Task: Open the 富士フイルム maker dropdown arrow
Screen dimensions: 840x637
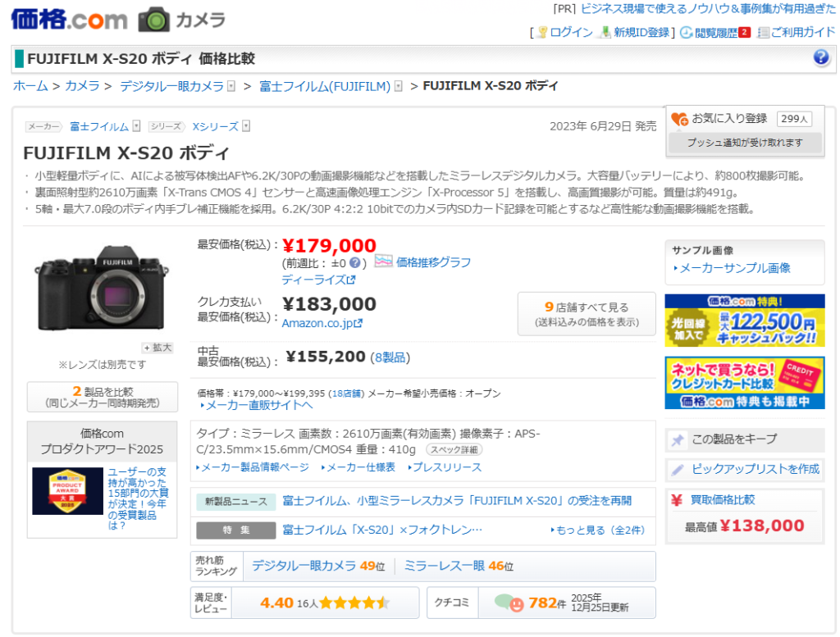Action: click(x=136, y=126)
